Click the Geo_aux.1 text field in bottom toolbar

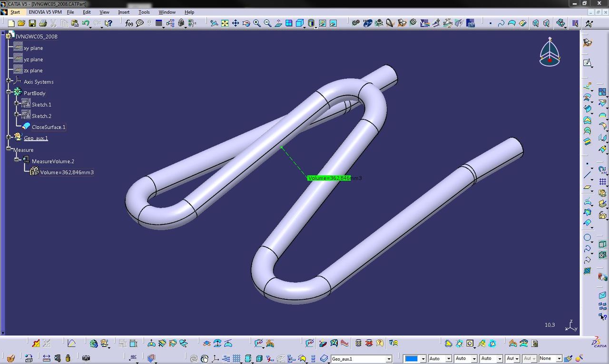click(358, 359)
